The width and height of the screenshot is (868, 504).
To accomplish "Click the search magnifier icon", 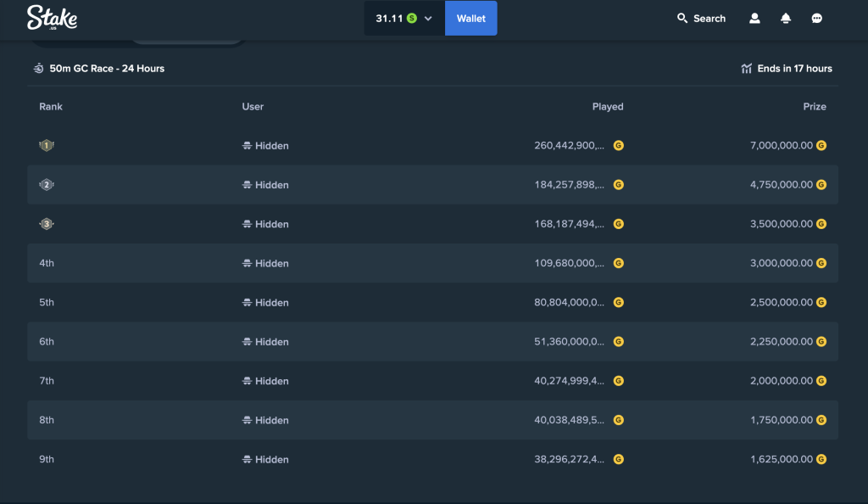I will [x=682, y=19].
